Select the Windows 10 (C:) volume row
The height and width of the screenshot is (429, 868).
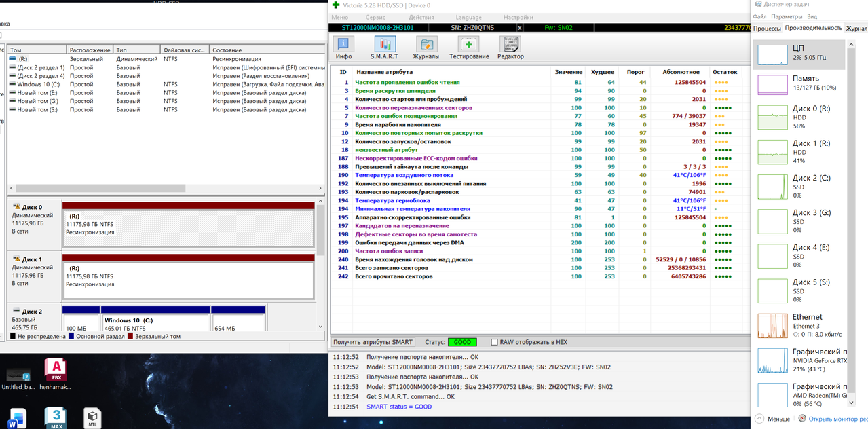point(166,84)
